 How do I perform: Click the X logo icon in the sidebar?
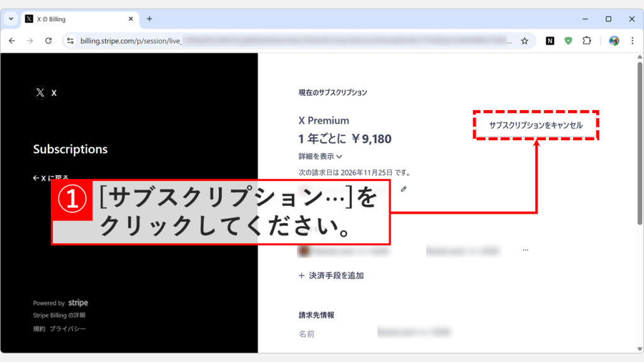(40, 92)
